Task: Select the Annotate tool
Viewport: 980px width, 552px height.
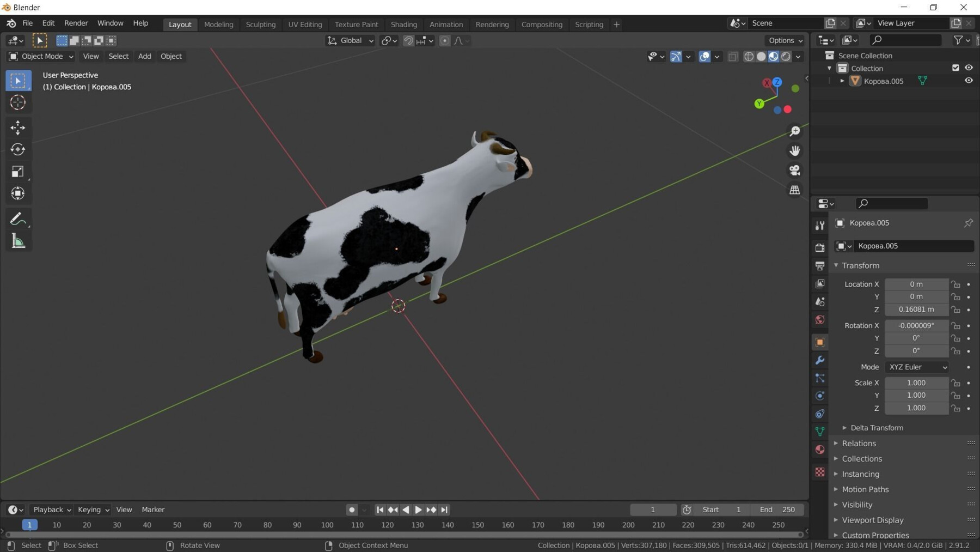Action: click(18, 219)
